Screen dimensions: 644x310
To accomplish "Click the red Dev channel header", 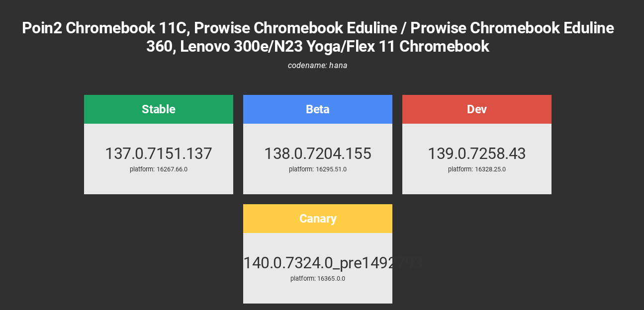I will click(477, 109).
